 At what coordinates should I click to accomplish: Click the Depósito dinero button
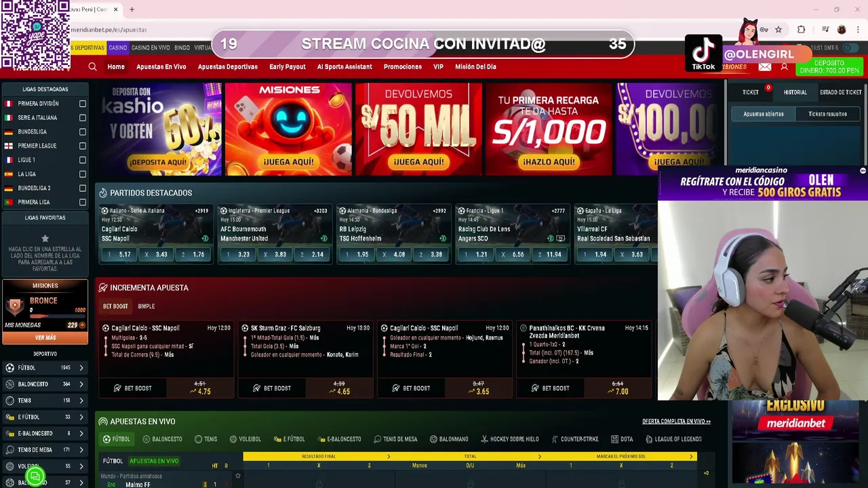829,66
